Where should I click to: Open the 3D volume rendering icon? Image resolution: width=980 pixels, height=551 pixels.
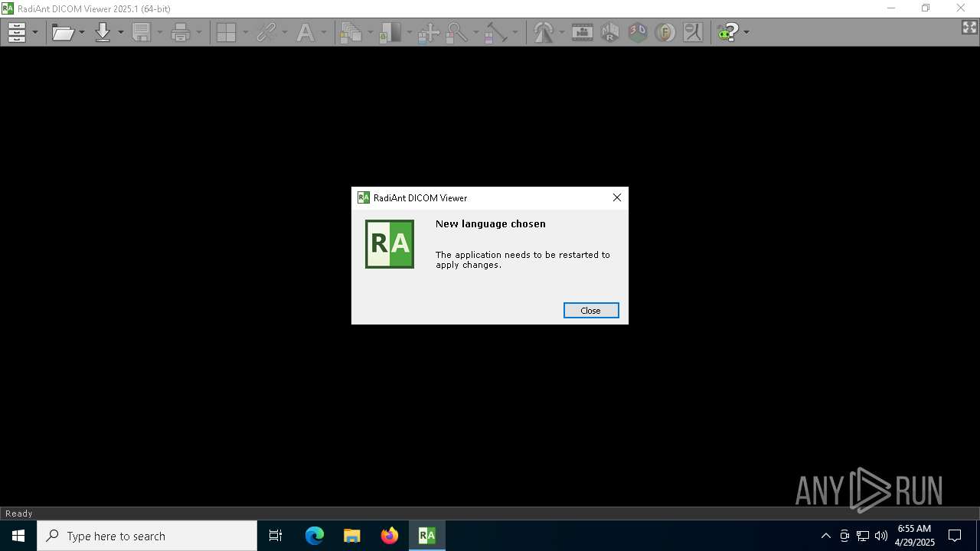click(638, 32)
